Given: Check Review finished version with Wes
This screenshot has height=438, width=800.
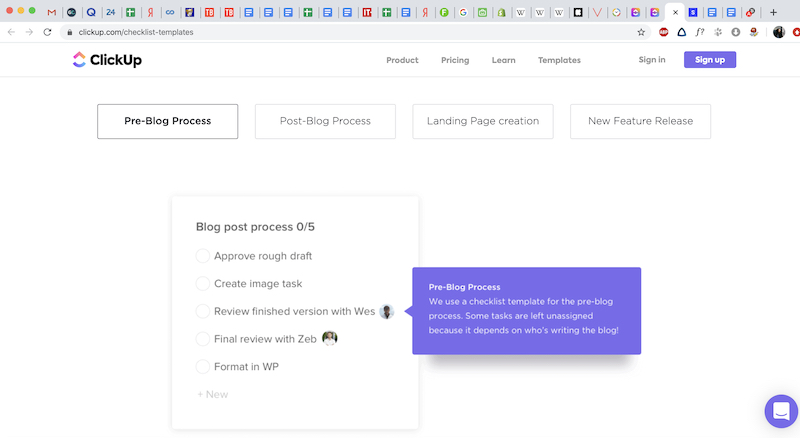Looking at the screenshot, I should tap(203, 311).
